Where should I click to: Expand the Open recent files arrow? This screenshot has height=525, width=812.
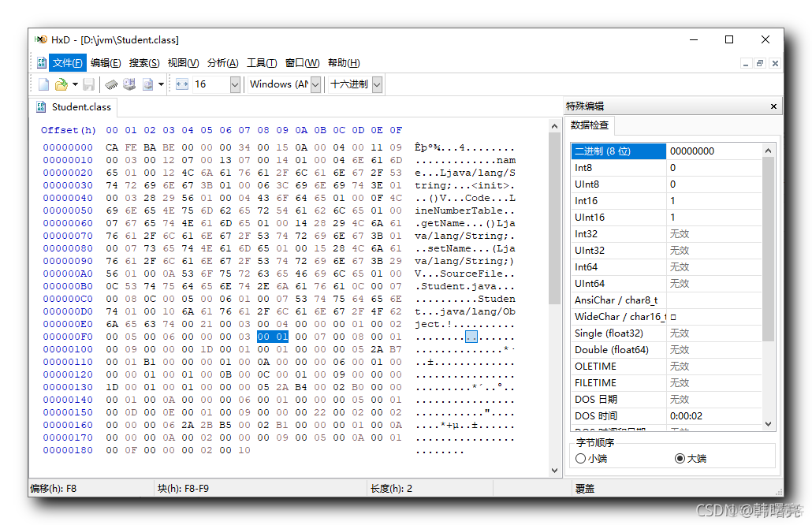tap(75, 84)
